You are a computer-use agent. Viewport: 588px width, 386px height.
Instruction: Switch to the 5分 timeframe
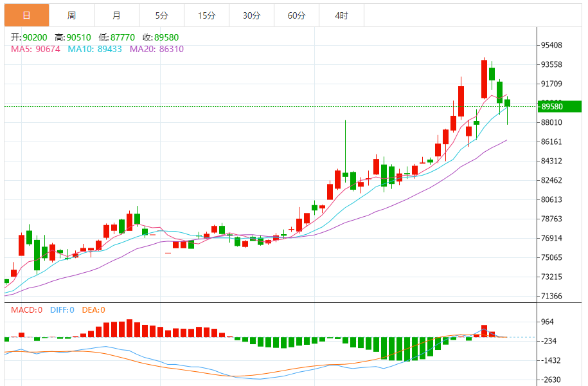click(x=161, y=15)
